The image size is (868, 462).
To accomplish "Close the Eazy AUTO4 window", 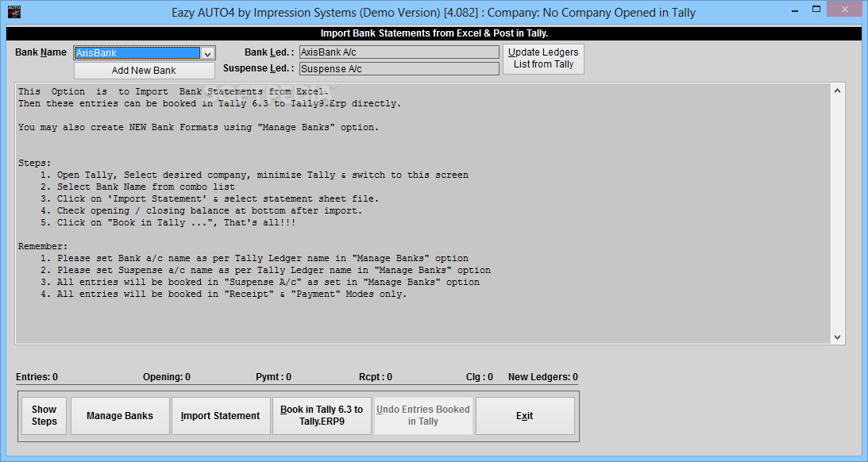I will click(x=845, y=9).
